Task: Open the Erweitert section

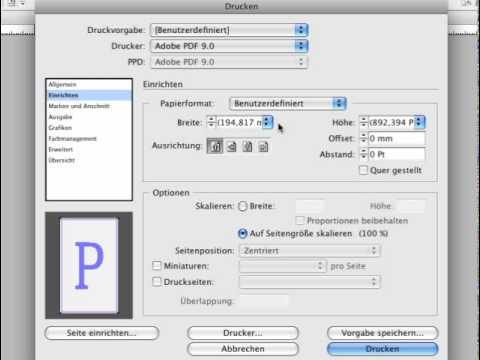Action: pyautogui.click(x=89, y=149)
